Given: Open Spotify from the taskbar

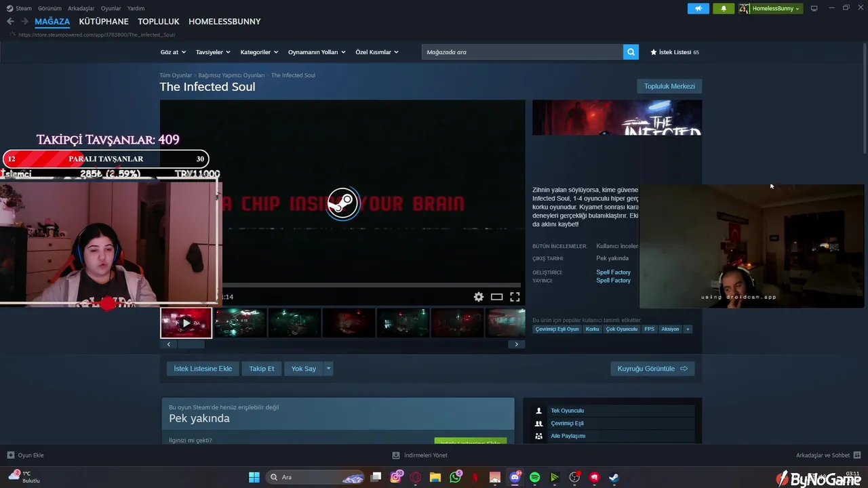Looking at the screenshot, I should coord(534,477).
